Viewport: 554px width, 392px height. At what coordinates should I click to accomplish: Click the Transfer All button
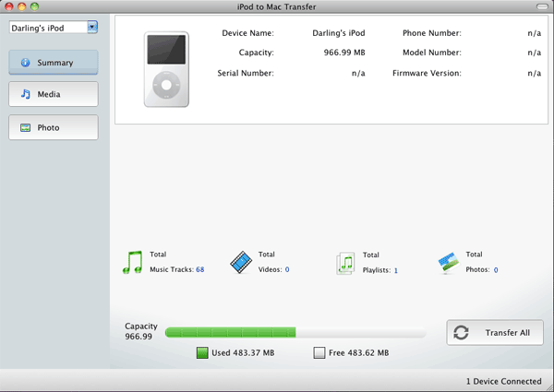(495, 332)
